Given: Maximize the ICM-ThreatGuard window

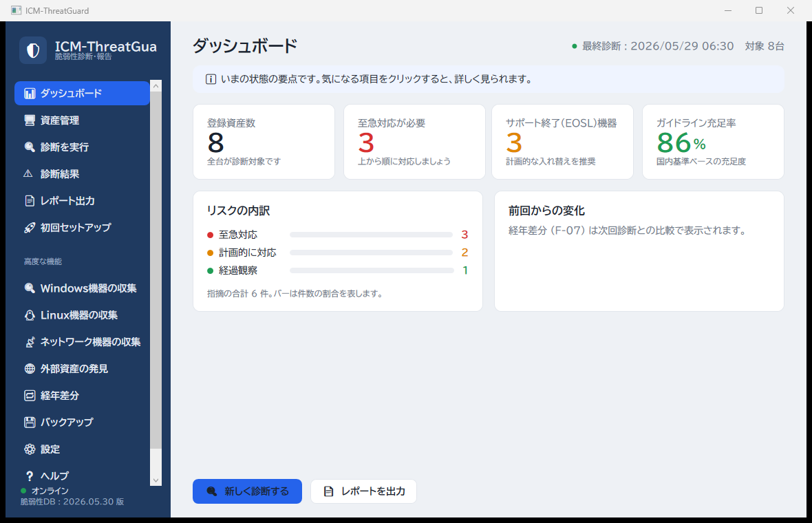Looking at the screenshot, I should click(759, 10).
